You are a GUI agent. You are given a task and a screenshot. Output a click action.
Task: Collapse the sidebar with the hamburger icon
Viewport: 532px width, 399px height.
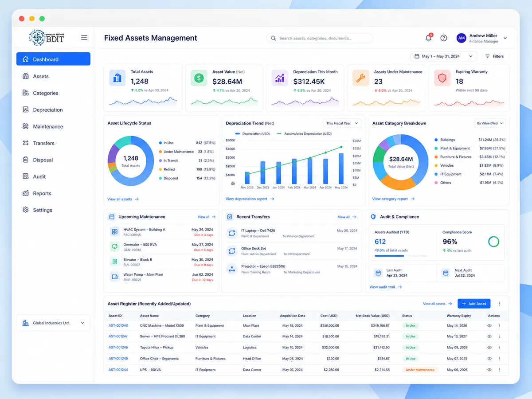[x=84, y=38]
